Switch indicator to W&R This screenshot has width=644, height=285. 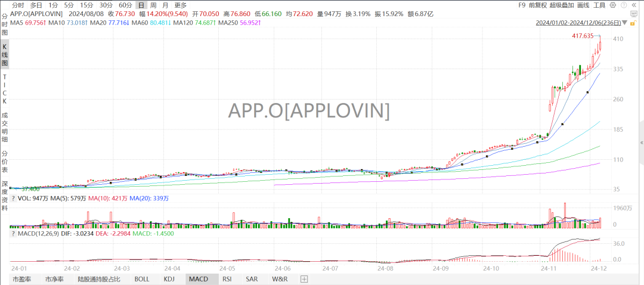coord(280,279)
